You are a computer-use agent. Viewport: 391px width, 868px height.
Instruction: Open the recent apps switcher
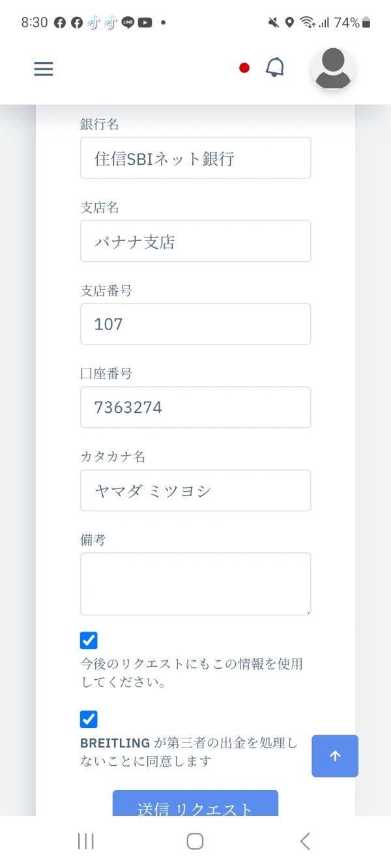pos(86,841)
